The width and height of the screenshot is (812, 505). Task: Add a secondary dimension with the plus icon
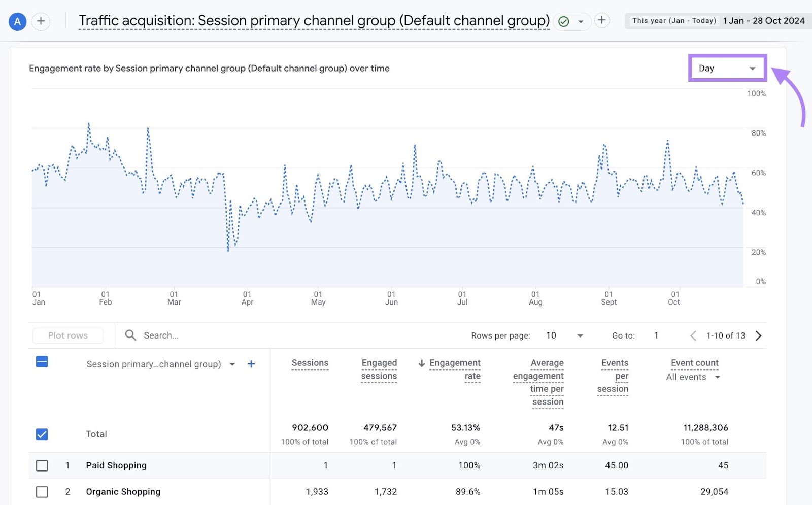(251, 364)
